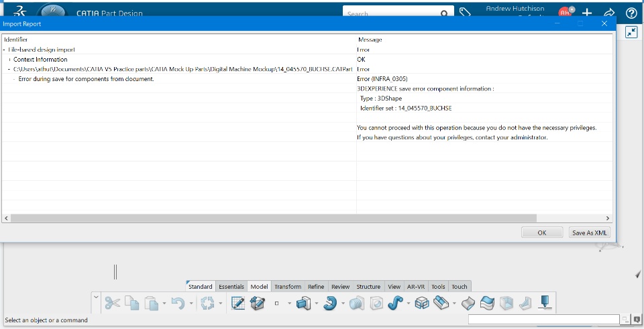The height and width of the screenshot is (329, 644).
Task: Open the Update dropdown arrow
Action: 221,304
